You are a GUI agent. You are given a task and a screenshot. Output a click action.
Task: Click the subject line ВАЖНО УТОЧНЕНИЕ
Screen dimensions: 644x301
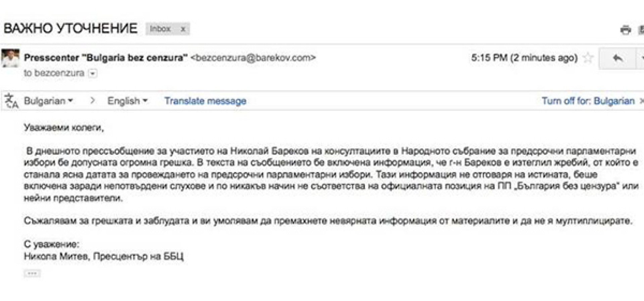coord(70,29)
